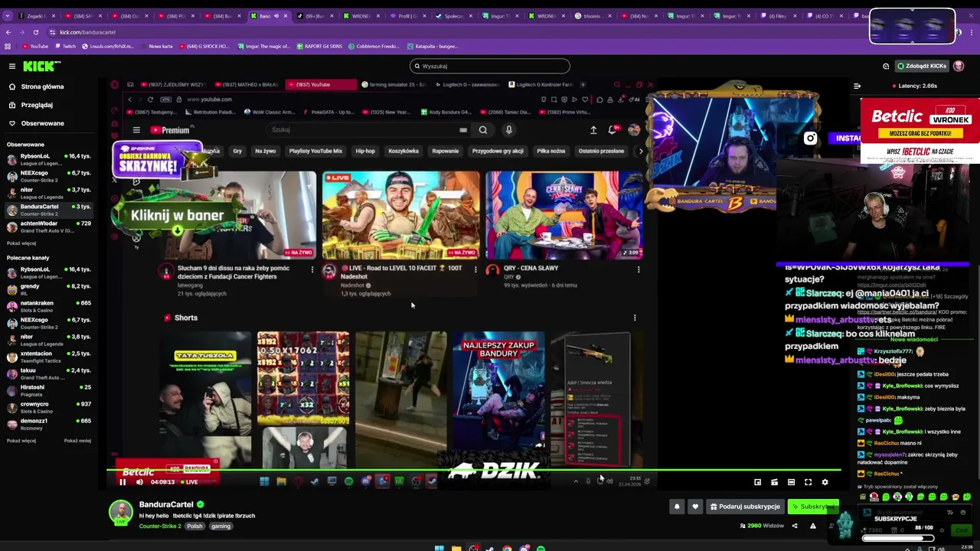Open search magnifier icon near Zdobądź KICKs

[x=886, y=66]
